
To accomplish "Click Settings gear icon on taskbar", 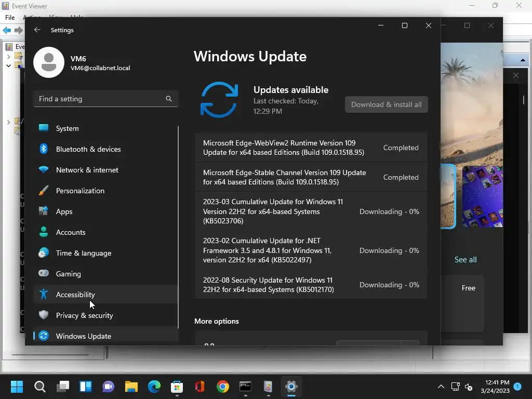I will click(291, 387).
